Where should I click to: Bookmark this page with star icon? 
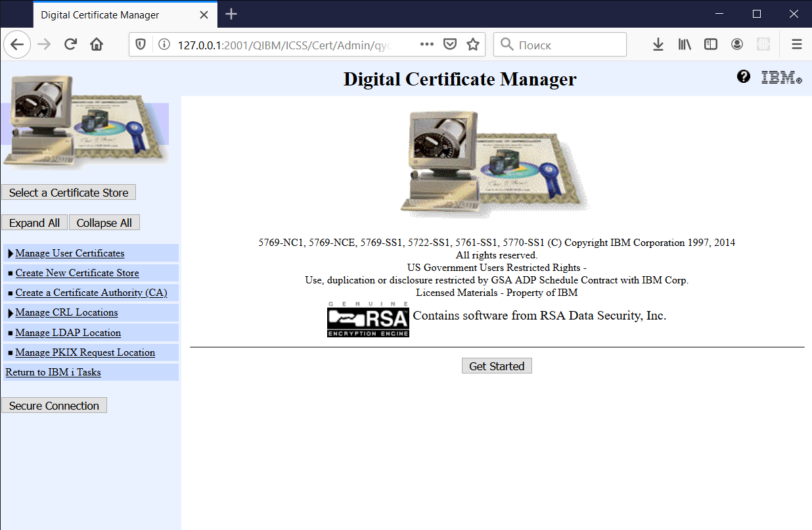tap(473, 45)
